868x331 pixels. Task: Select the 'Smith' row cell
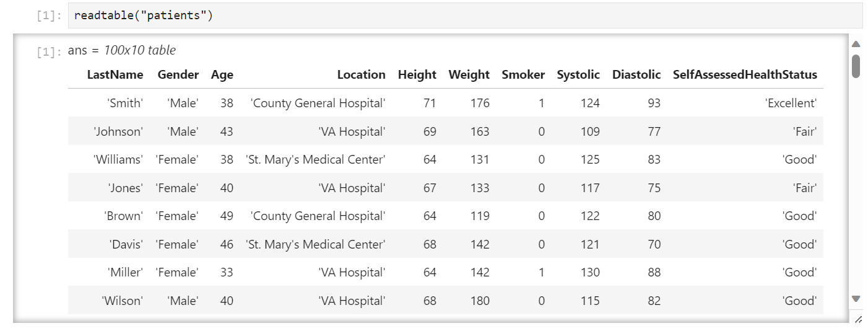126,103
